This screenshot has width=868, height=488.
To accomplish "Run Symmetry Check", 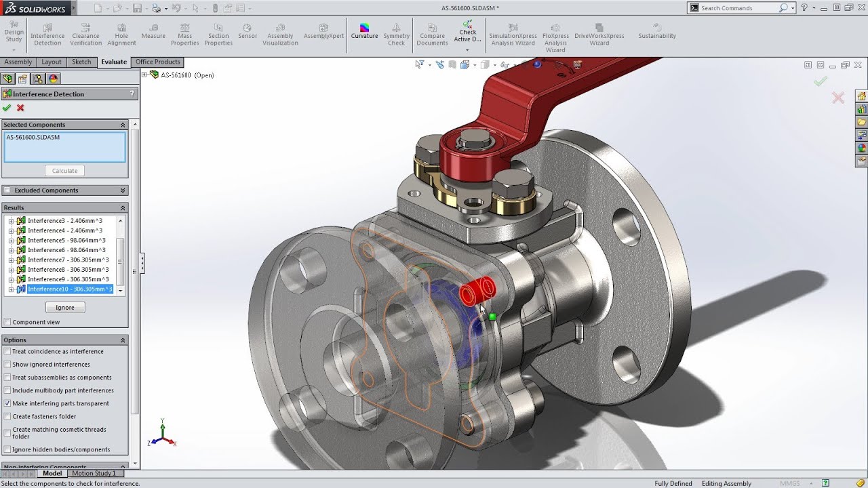I will pos(396,35).
